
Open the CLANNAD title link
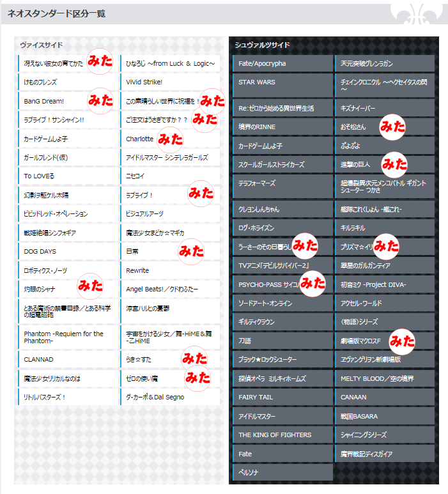pos(68,359)
